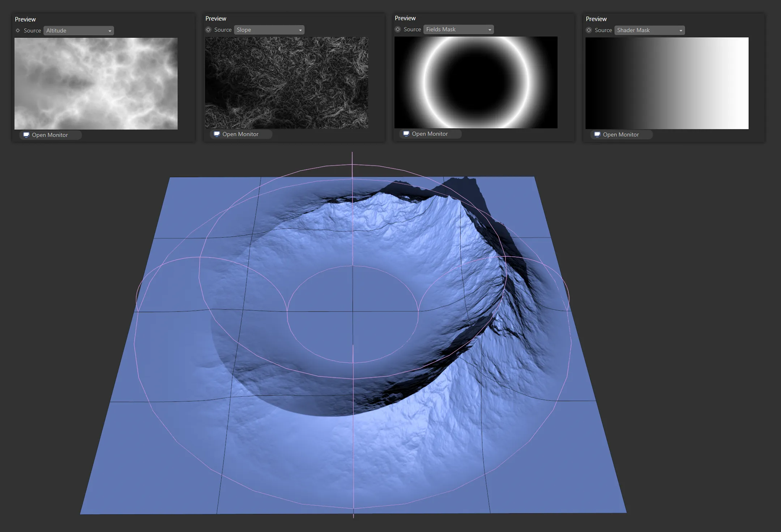Open the Altitude source dropdown
The height and width of the screenshot is (532, 781).
click(78, 31)
